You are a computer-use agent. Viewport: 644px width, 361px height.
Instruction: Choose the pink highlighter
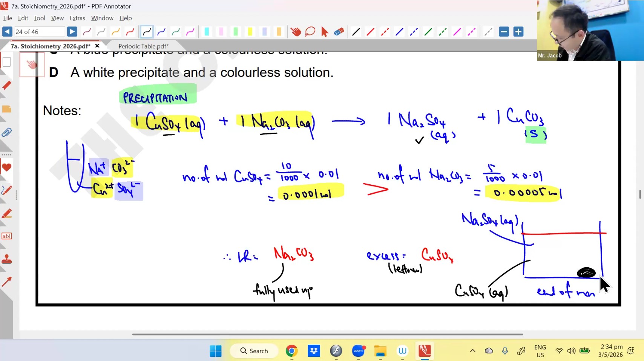(221, 32)
